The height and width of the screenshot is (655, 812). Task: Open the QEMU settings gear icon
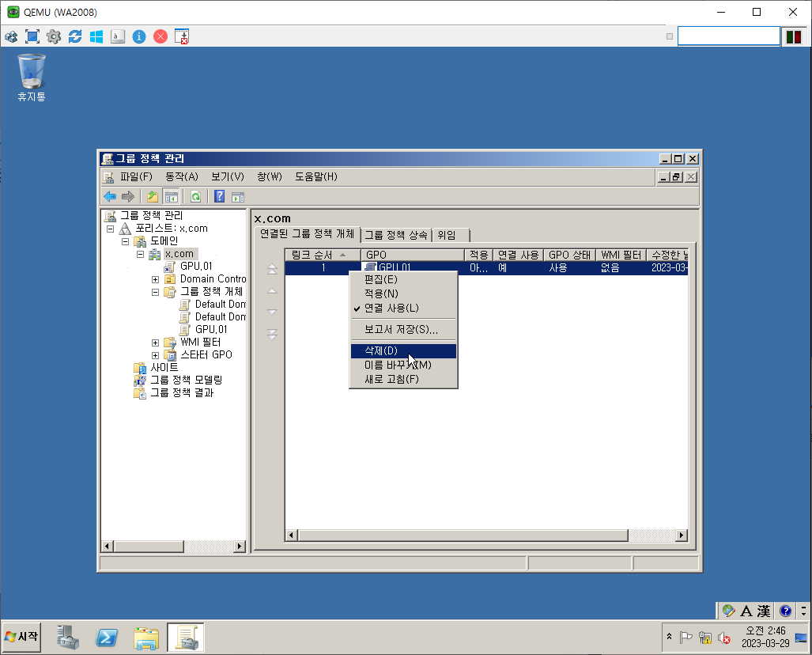point(53,36)
